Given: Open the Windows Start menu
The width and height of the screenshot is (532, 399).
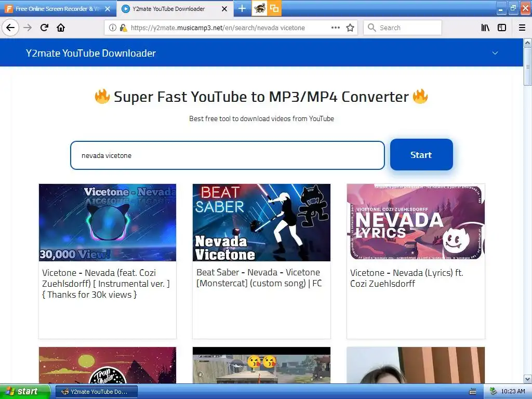Looking at the screenshot, I should point(25,392).
